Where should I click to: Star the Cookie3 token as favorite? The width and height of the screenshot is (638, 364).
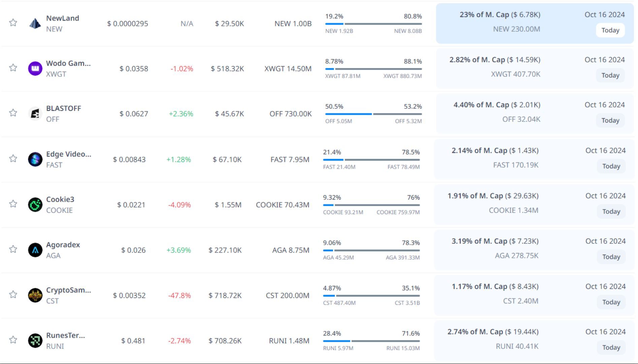click(13, 204)
